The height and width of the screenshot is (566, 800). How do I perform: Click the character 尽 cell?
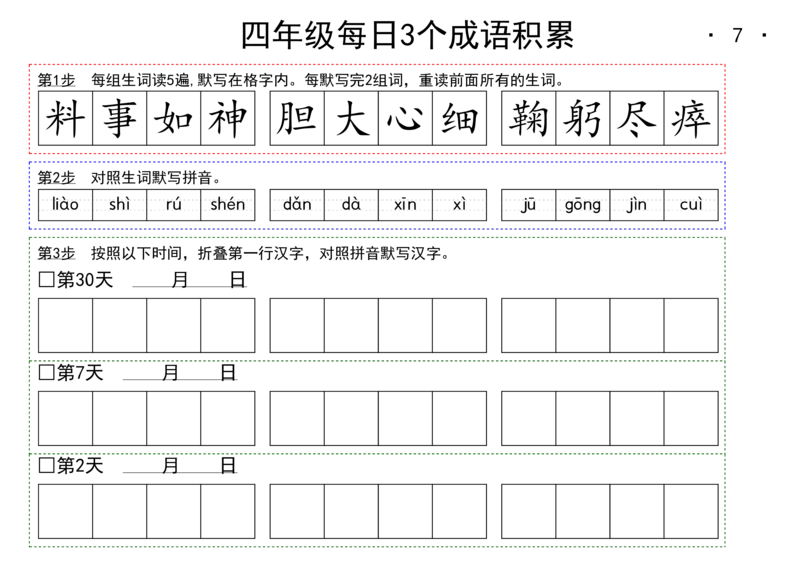[637, 118]
